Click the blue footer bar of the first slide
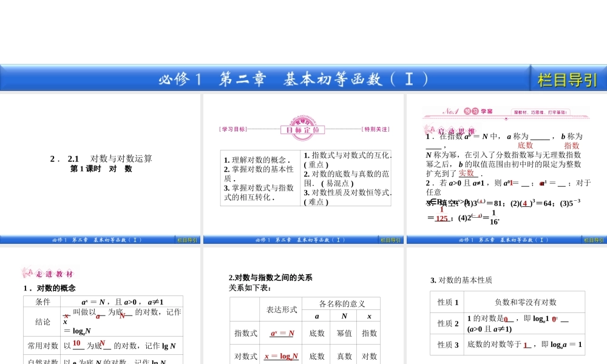 (97, 240)
